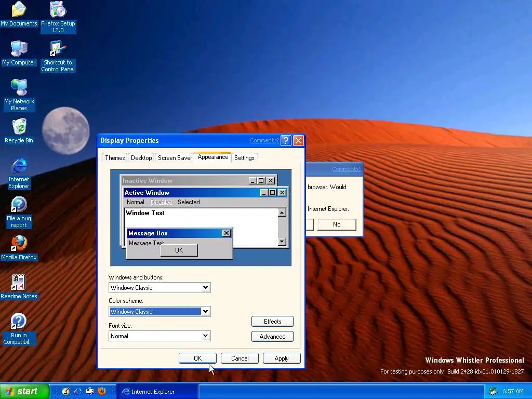Select the My Computer desktop icon
The height and width of the screenshot is (399, 532).
(x=19, y=53)
